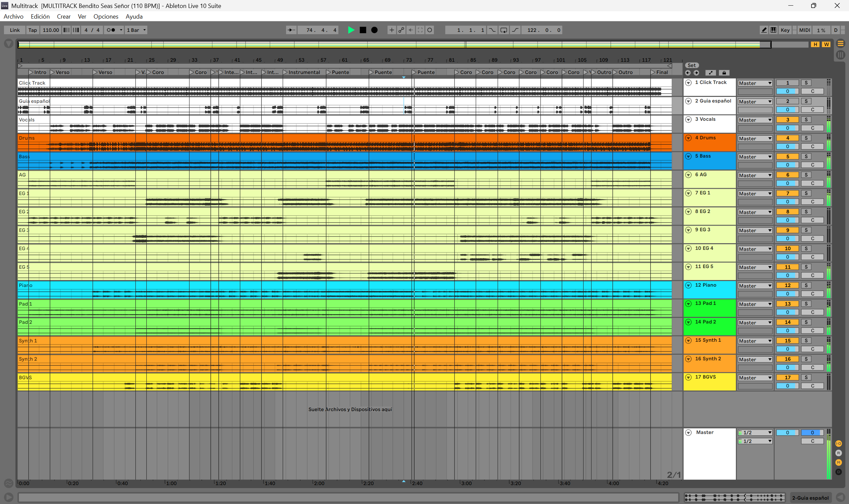This screenshot has height=504, width=849.
Task: Fold the 1 Click Track
Action: coord(688,83)
